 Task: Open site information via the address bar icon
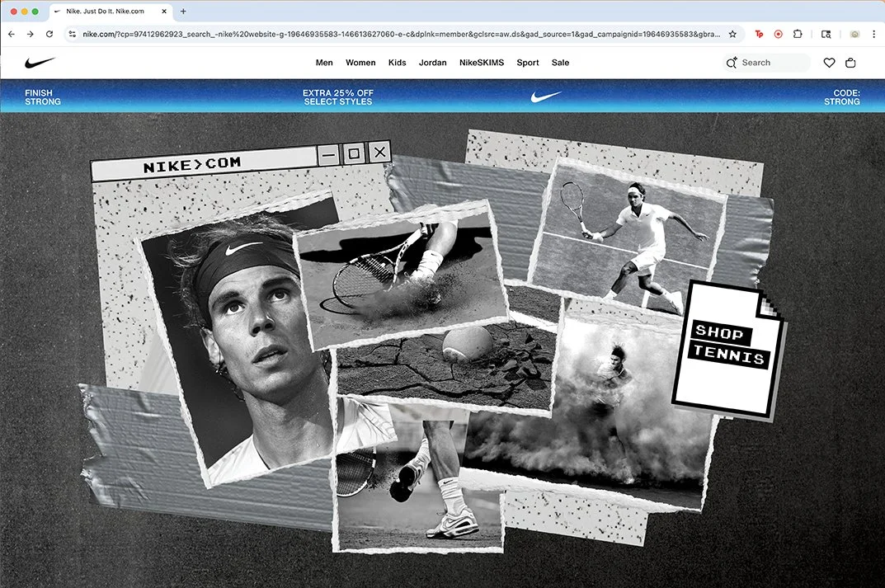[x=73, y=34]
